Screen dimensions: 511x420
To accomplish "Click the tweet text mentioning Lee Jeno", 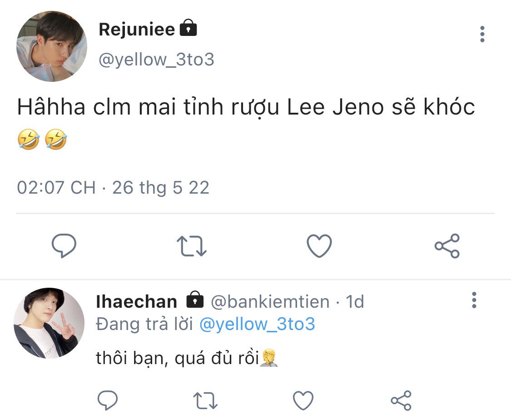I will (246, 107).
